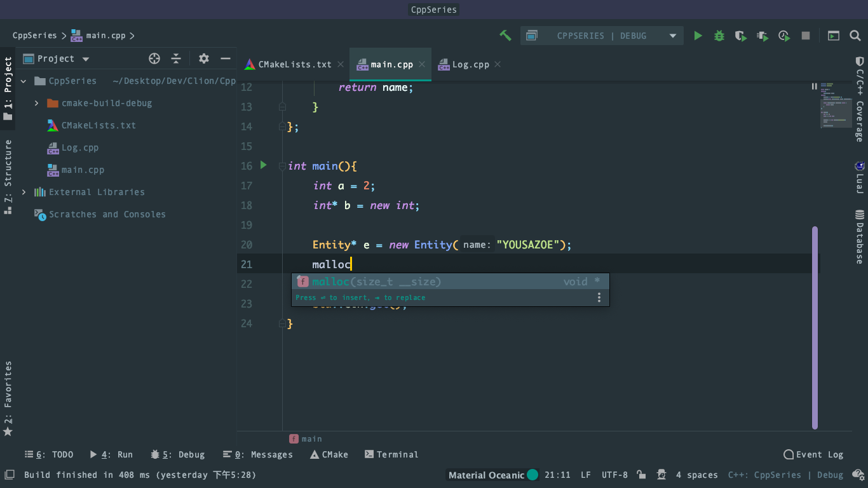This screenshot has width=868, height=488.
Task: Toggle code fold at line 13
Action: [283, 107]
